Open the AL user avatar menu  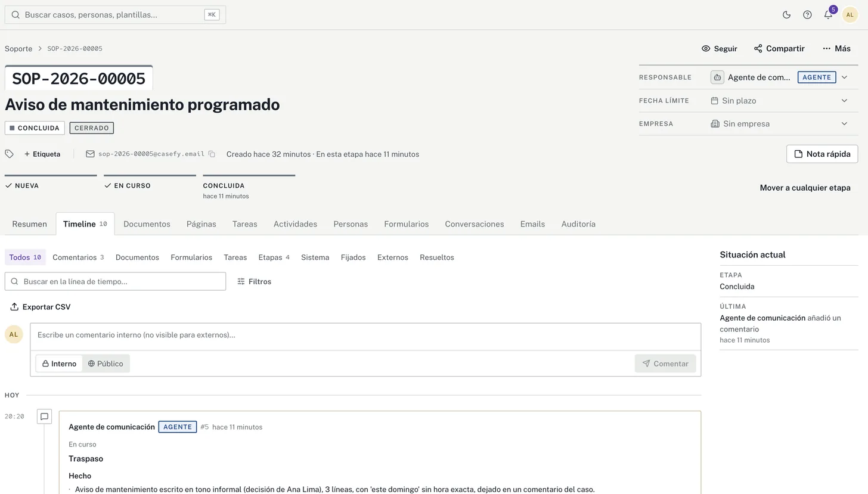click(x=850, y=15)
